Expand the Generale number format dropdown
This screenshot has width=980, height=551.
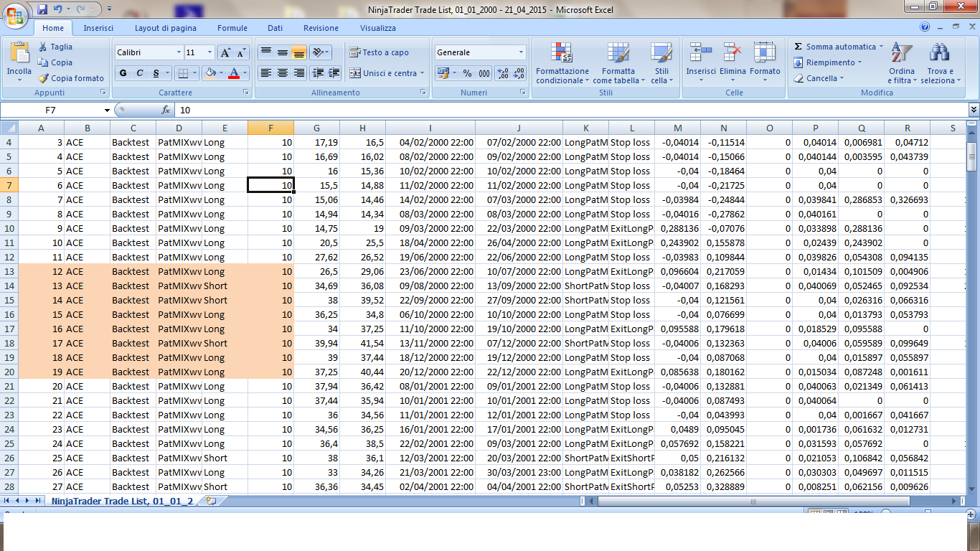[521, 52]
